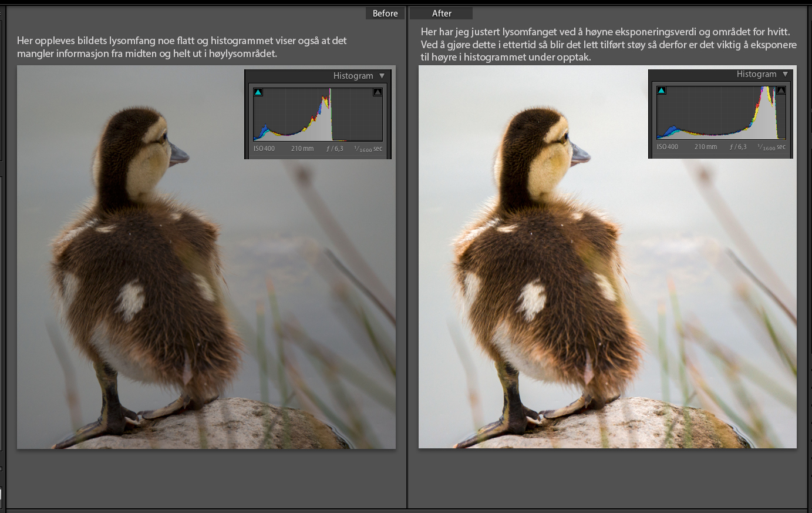Click the Histogram title in Before view
The width and height of the screenshot is (812, 513).
[353, 76]
